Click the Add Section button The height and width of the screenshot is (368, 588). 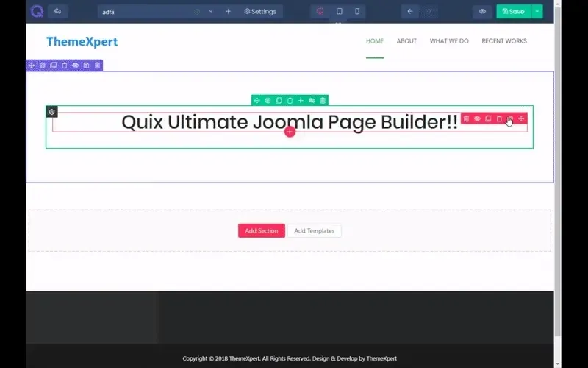click(262, 230)
